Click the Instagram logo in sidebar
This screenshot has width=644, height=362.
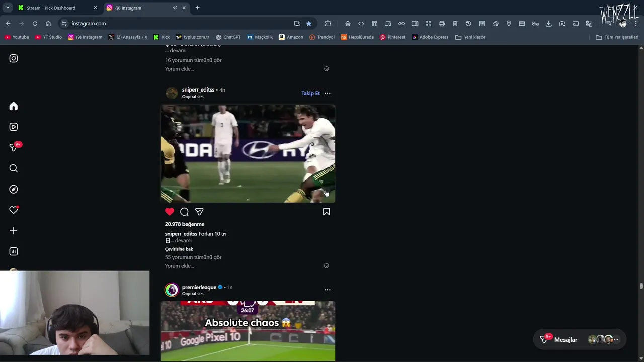point(14,58)
